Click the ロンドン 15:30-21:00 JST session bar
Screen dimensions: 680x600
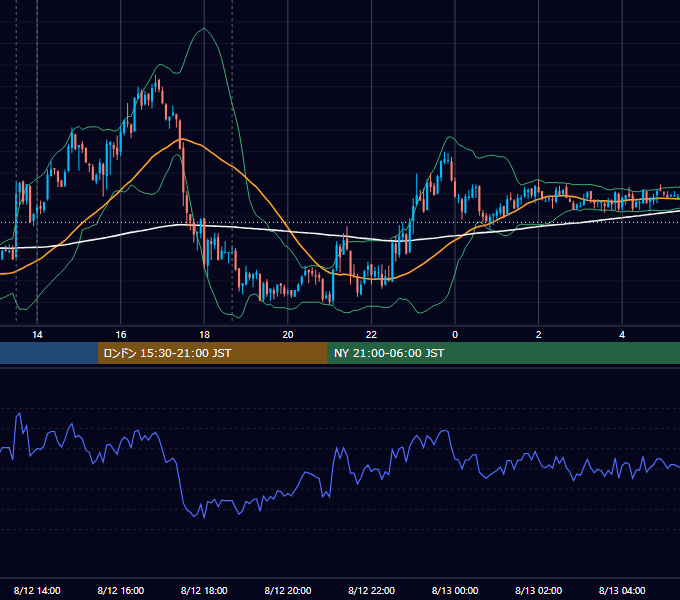click(x=212, y=353)
